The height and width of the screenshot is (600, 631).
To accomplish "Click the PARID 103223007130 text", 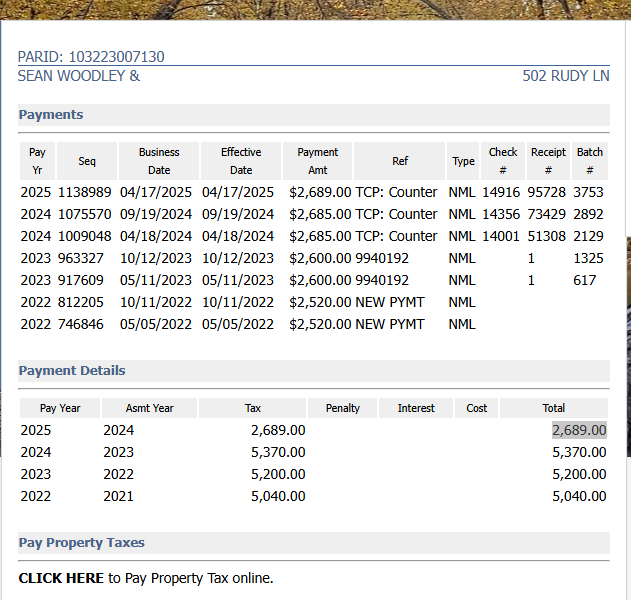I will point(91,57).
